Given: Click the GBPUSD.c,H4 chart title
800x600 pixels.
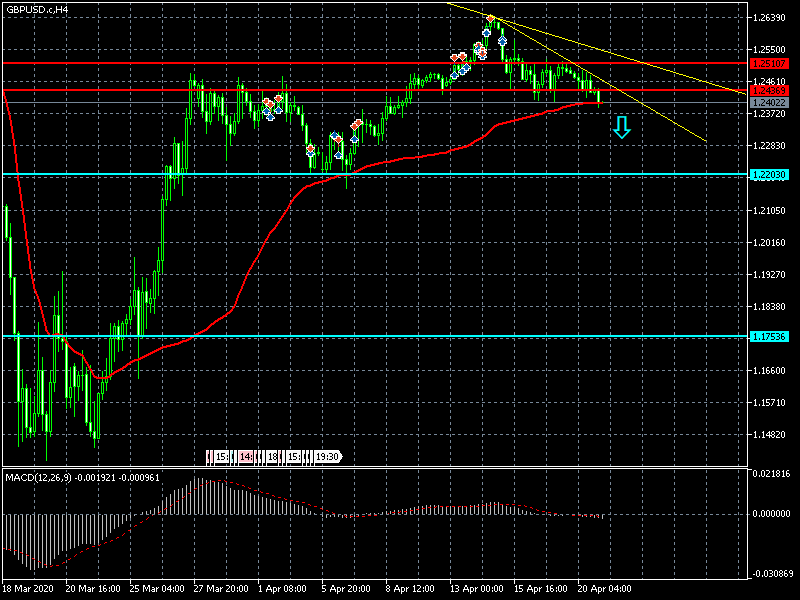Looking at the screenshot, I should point(37,9).
